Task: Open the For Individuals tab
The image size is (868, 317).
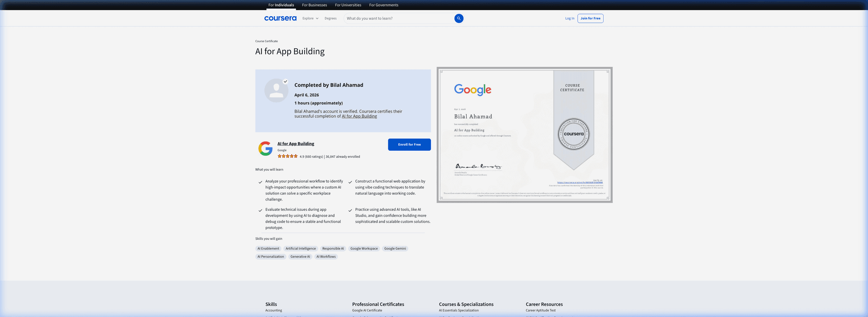Action: [x=281, y=5]
